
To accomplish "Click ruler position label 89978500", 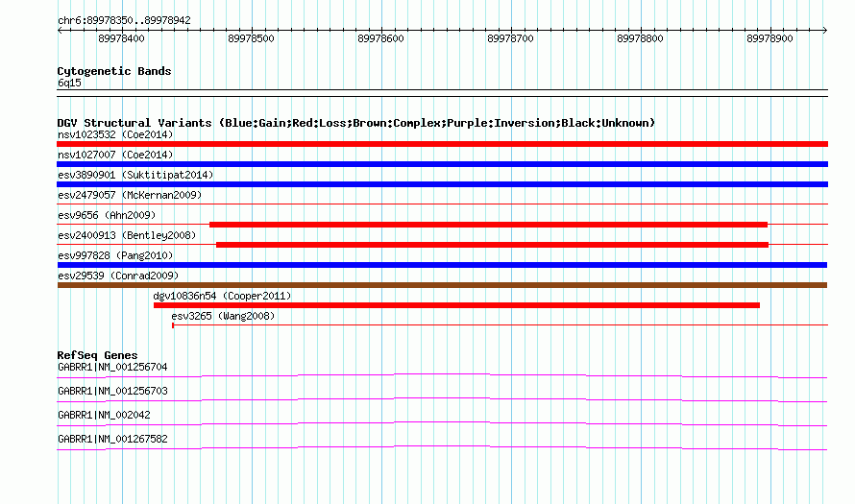I will (x=251, y=38).
